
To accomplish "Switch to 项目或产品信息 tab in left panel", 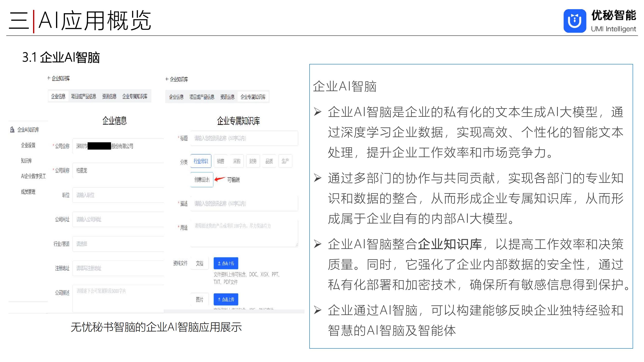I will [x=84, y=97].
